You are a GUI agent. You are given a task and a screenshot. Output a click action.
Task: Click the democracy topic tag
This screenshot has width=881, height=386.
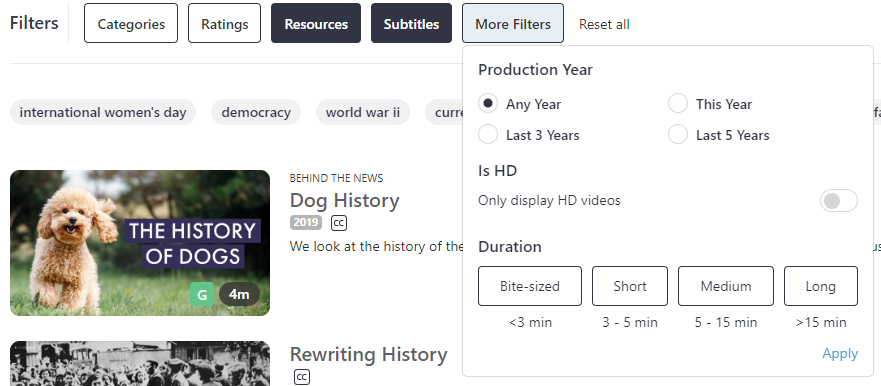[x=256, y=112]
